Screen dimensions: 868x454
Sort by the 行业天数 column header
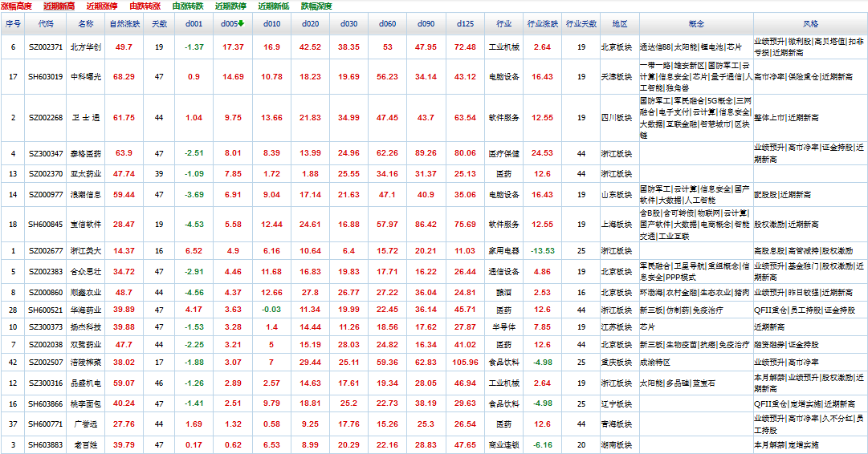[x=581, y=24]
